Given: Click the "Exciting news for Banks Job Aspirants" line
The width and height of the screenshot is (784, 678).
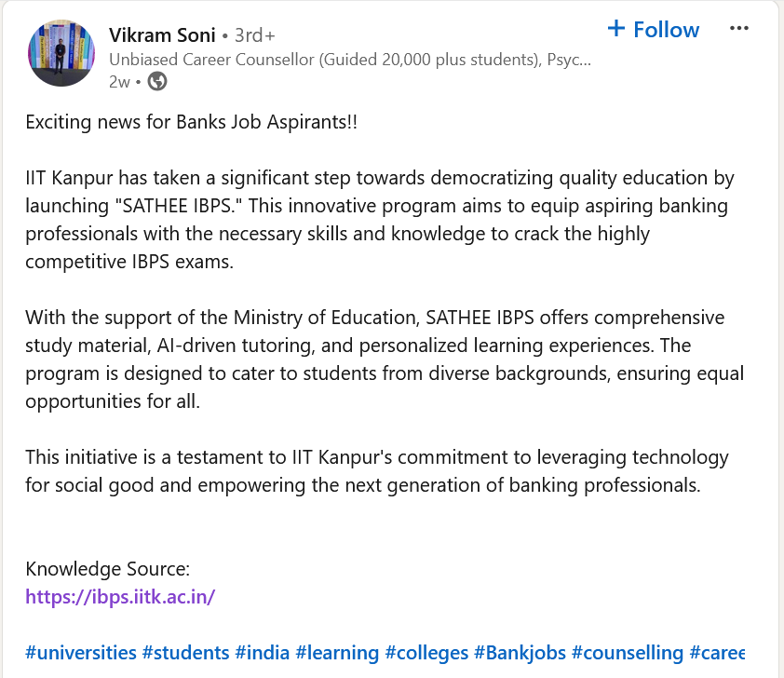Looking at the screenshot, I should click(x=191, y=122).
